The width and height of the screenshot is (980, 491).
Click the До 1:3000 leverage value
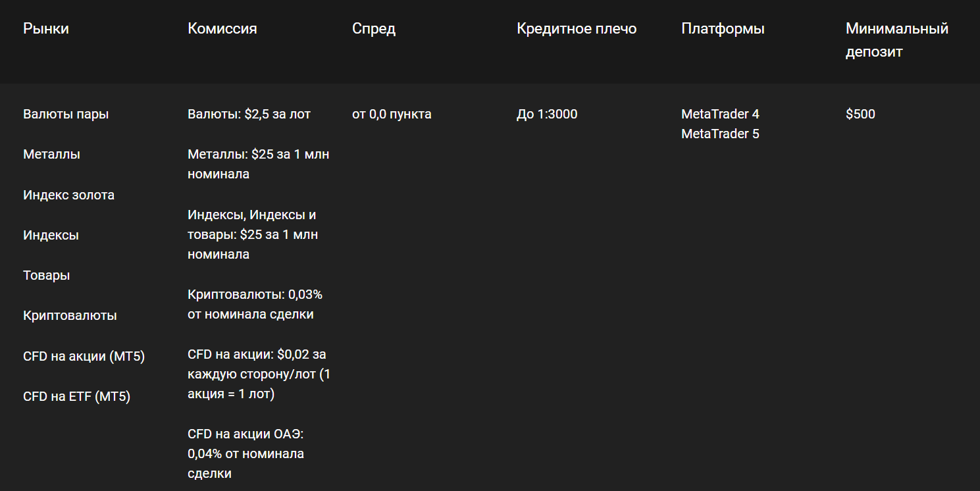[x=547, y=115]
